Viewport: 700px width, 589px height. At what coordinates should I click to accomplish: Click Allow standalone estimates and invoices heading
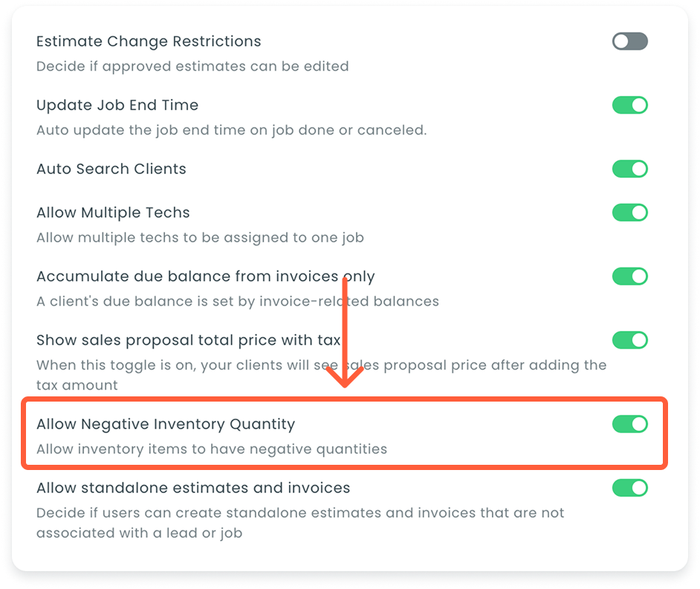click(193, 488)
